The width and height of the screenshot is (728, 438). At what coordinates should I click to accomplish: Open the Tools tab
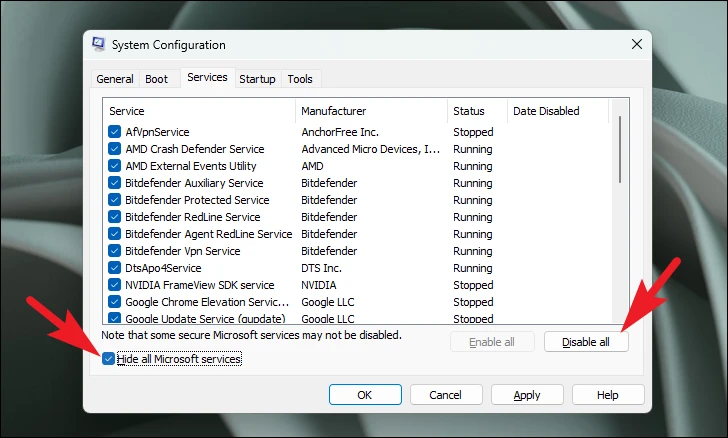300,79
